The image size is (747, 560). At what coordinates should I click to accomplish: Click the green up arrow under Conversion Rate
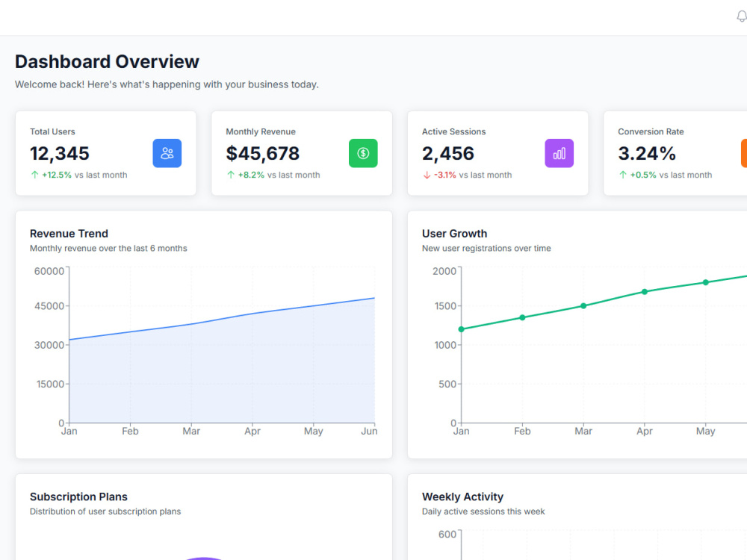[623, 175]
